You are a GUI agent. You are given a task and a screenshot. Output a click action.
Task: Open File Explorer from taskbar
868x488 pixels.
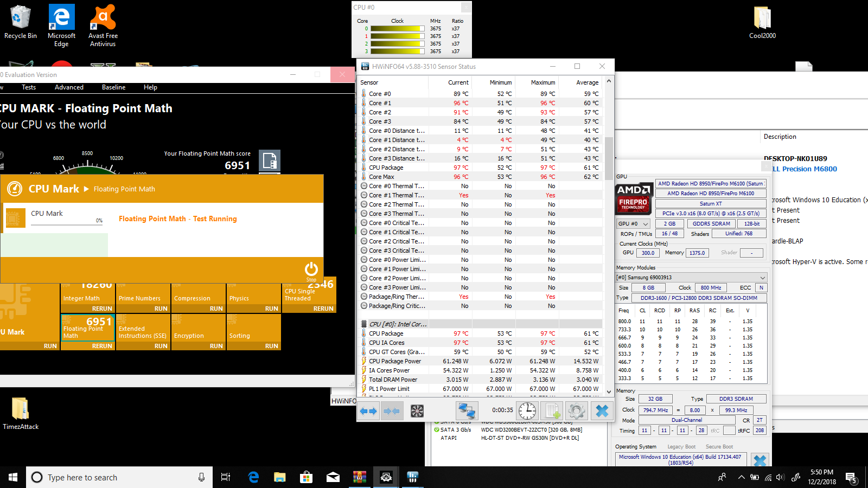280,477
